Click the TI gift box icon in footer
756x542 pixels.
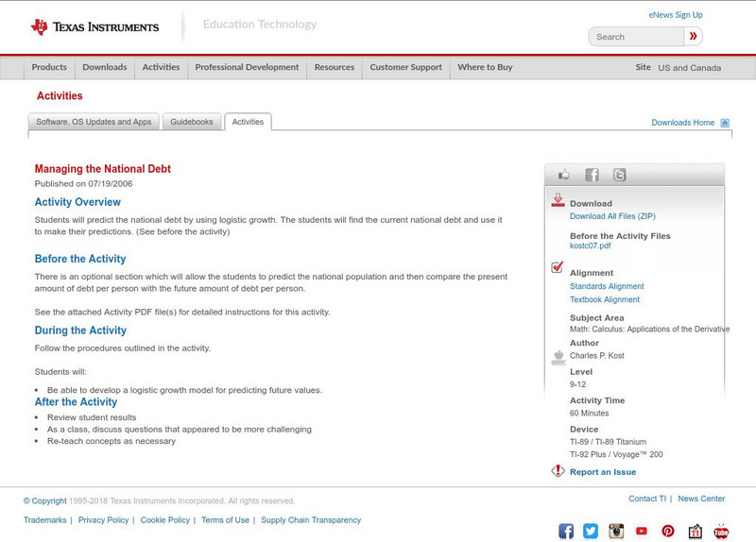click(x=695, y=531)
